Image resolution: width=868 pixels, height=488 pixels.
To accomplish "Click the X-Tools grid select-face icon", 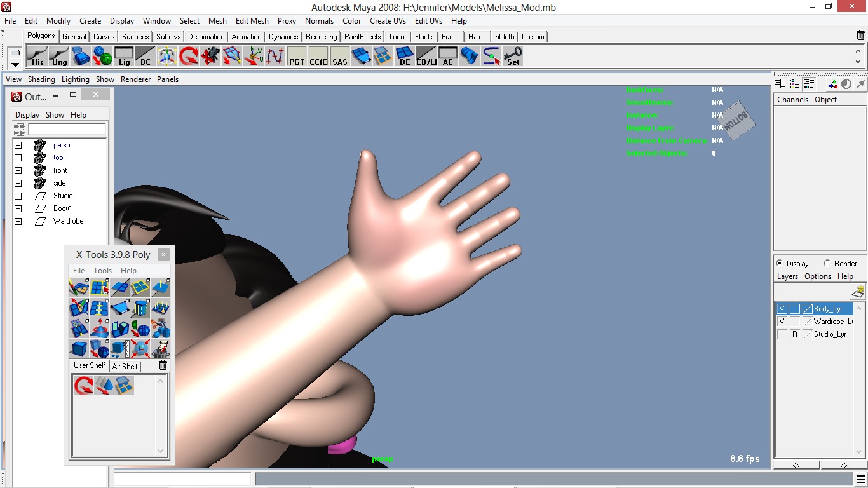I will coord(99,288).
